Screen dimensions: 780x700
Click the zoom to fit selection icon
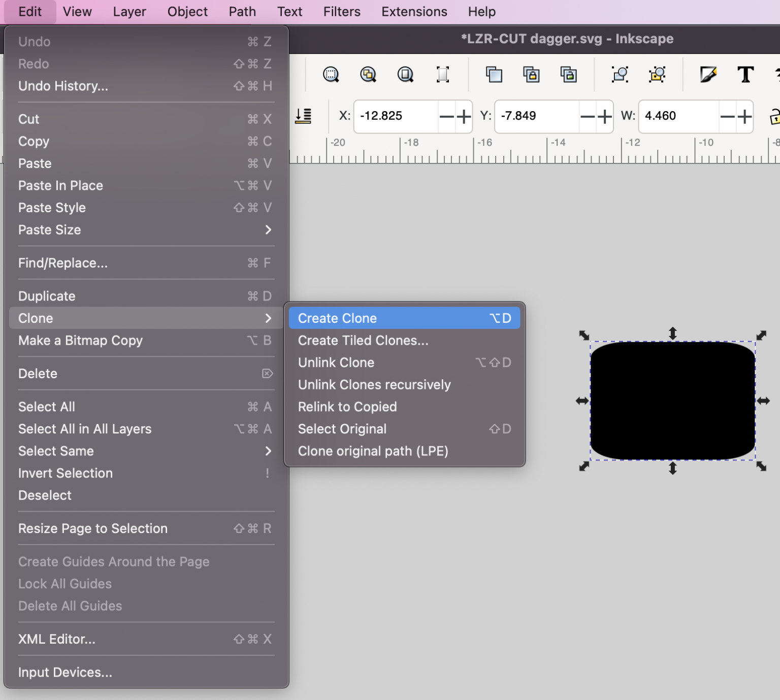(x=330, y=75)
